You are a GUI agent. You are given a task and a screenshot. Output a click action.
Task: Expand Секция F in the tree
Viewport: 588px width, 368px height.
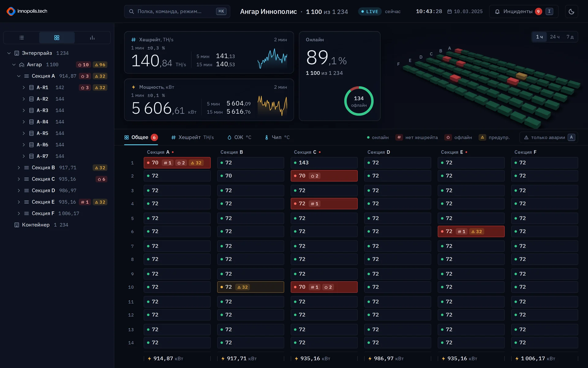click(19, 213)
